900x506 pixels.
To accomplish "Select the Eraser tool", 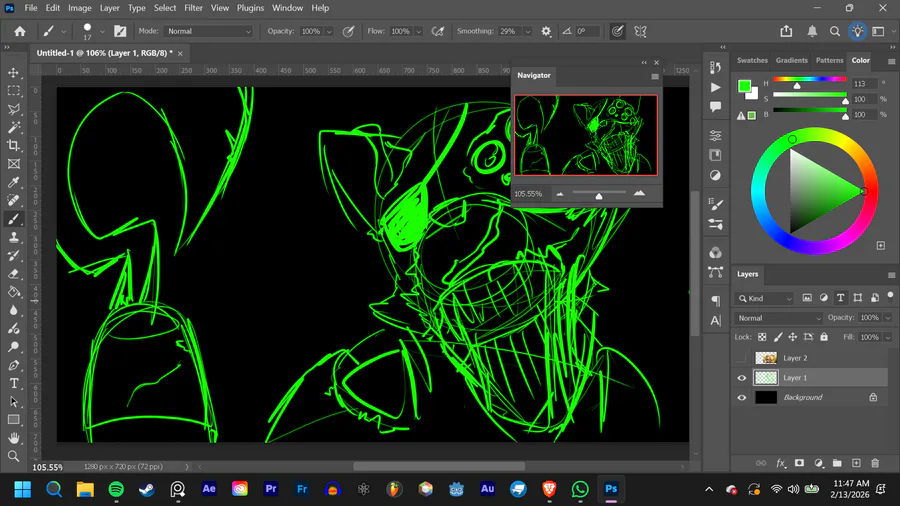I will [x=14, y=274].
